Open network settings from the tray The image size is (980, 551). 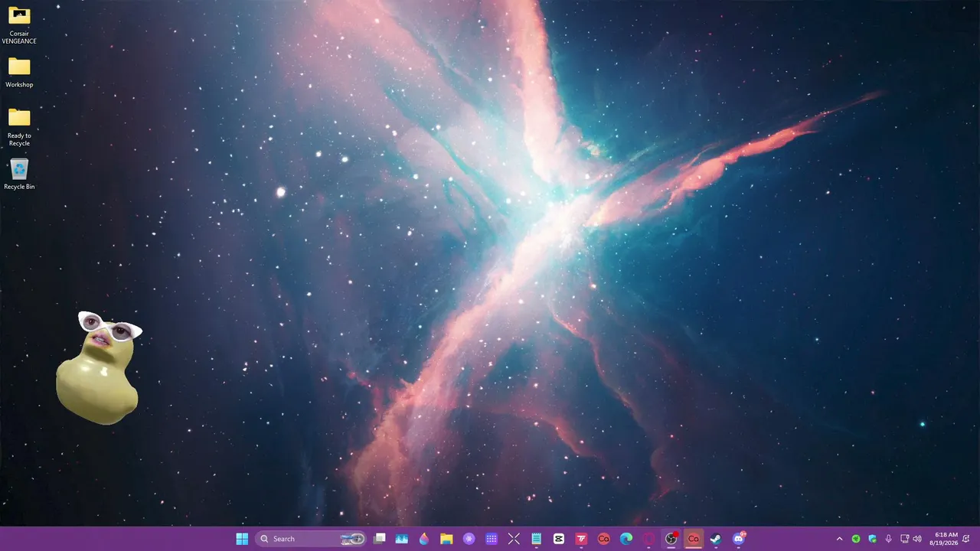[904, 539]
